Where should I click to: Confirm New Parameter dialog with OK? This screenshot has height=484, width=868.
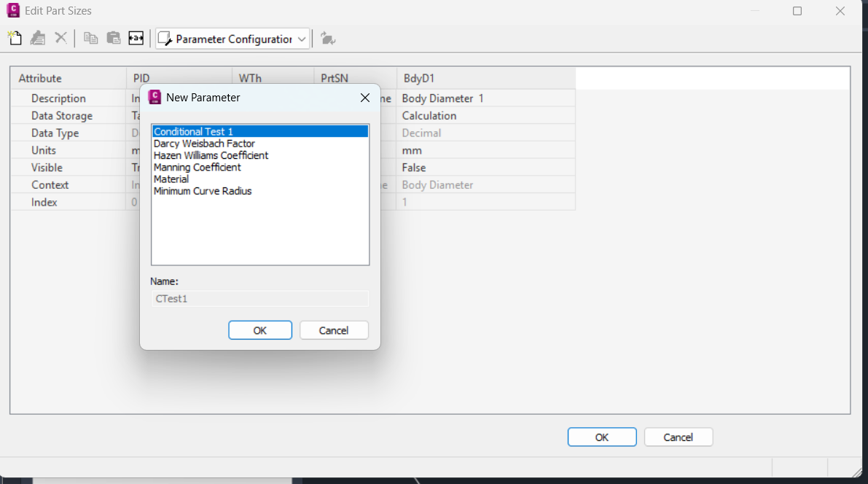coord(260,331)
